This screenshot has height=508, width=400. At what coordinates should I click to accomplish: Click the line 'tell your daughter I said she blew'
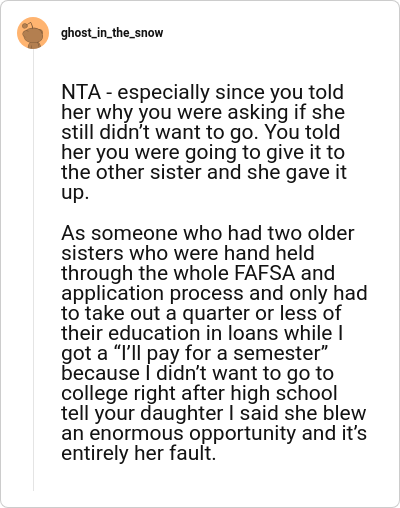[x=214, y=413]
